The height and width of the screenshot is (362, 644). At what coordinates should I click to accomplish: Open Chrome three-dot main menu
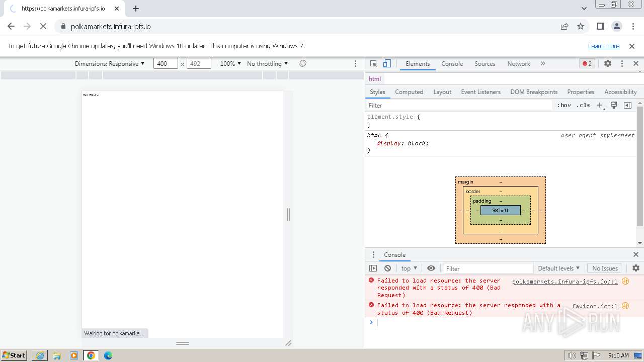632,27
